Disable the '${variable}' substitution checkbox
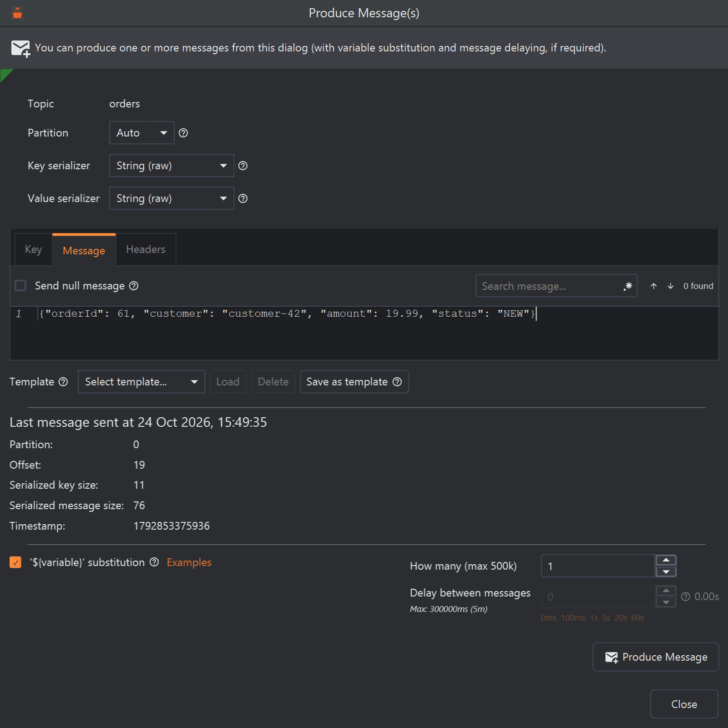This screenshot has height=728, width=728. tap(15, 562)
